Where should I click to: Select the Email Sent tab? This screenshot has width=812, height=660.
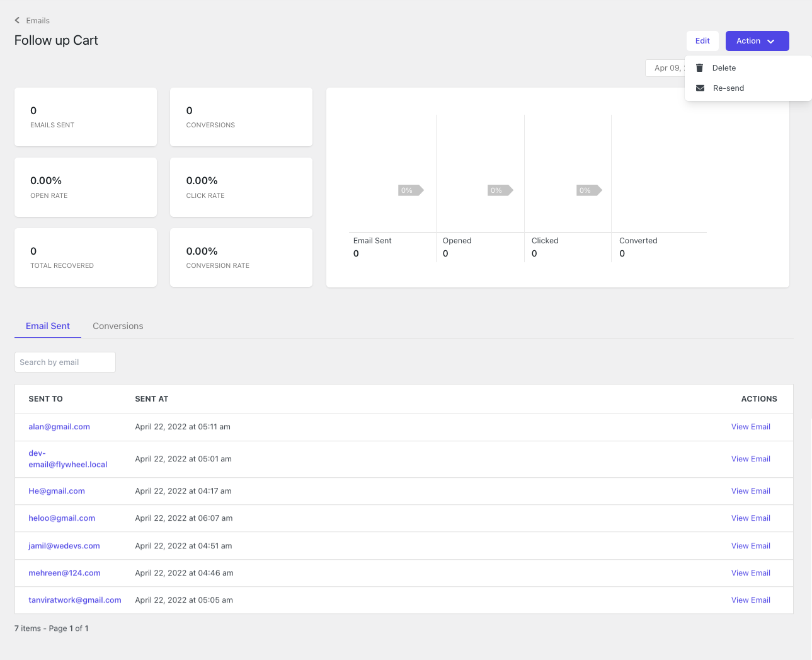coord(47,326)
